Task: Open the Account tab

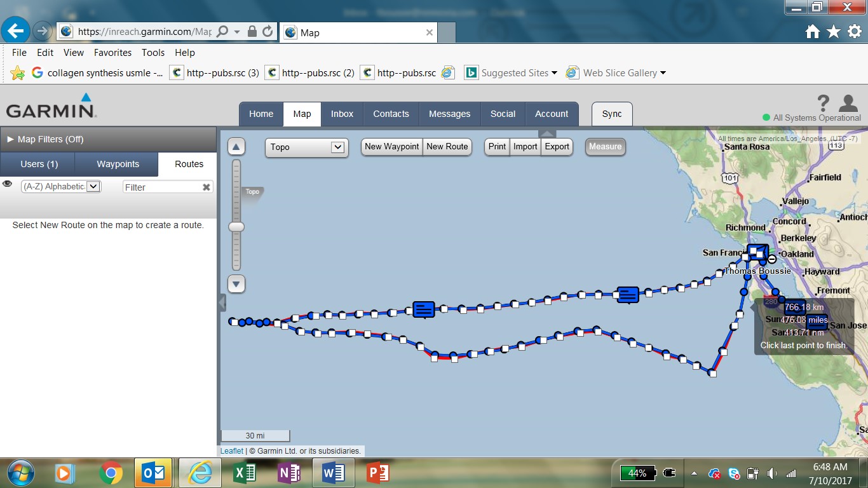Action: [552, 114]
